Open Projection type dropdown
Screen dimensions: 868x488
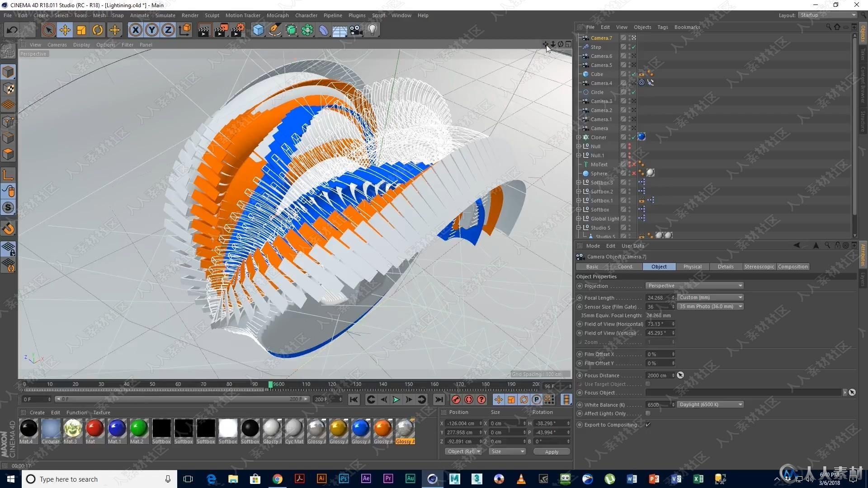coord(694,286)
